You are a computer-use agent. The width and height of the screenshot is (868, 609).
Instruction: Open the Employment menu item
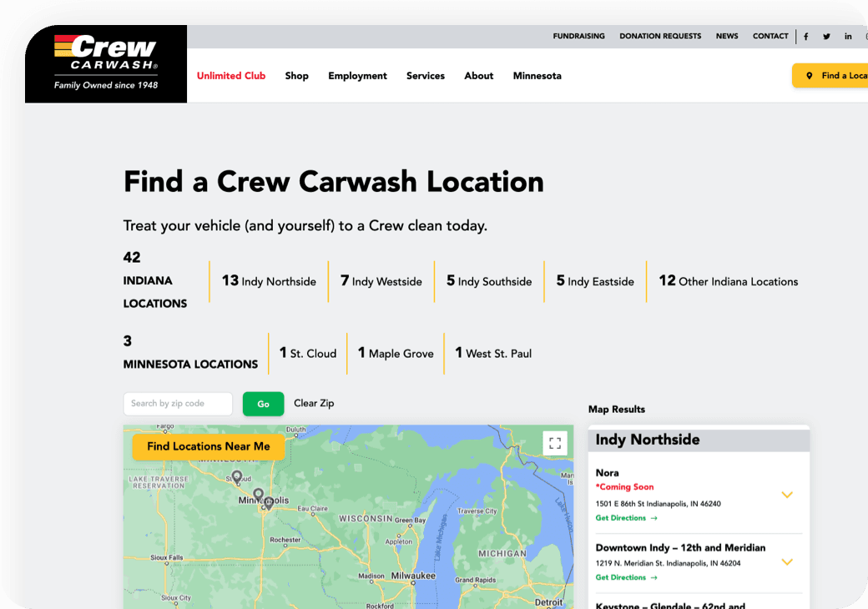tap(357, 76)
